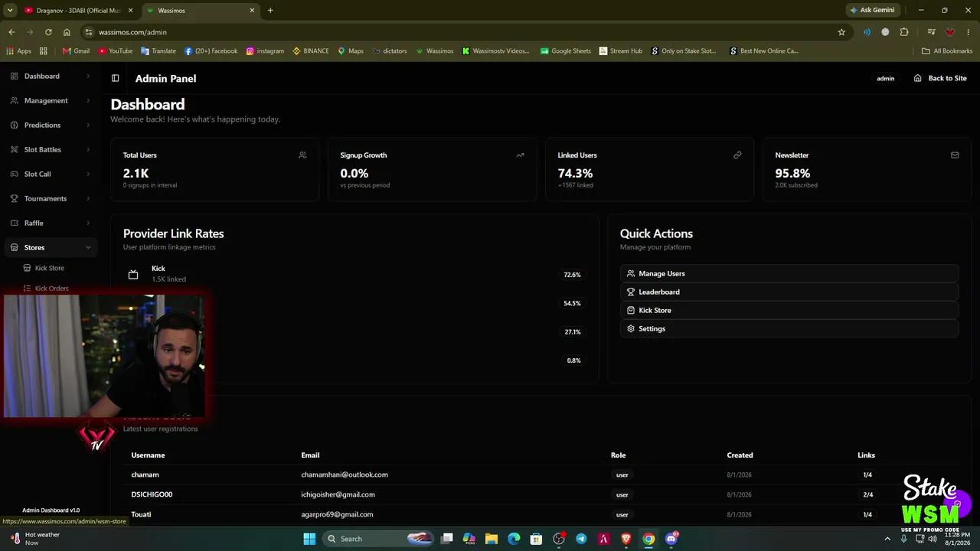Open Slot Call section in sidebar
Screen dimensions: 980x551
tap(38, 174)
